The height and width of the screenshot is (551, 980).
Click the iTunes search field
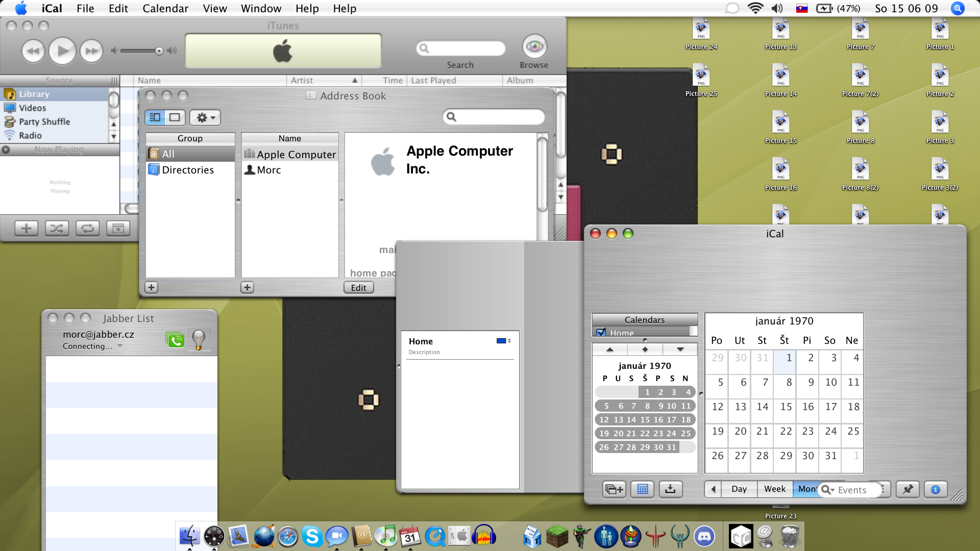pos(461,48)
